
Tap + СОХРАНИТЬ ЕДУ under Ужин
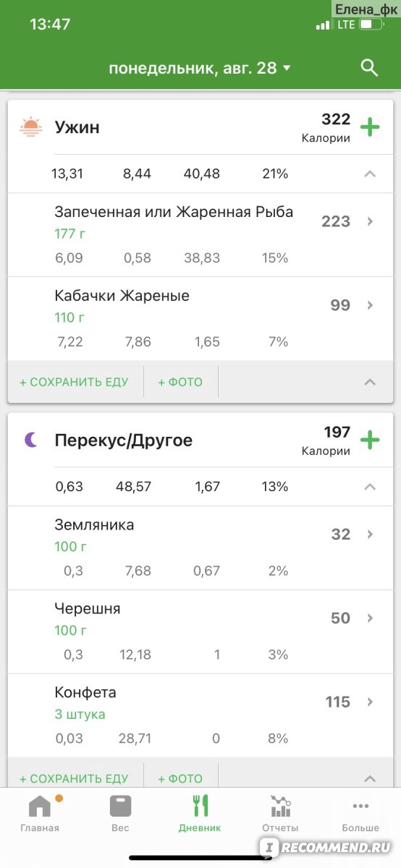tap(74, 382)
